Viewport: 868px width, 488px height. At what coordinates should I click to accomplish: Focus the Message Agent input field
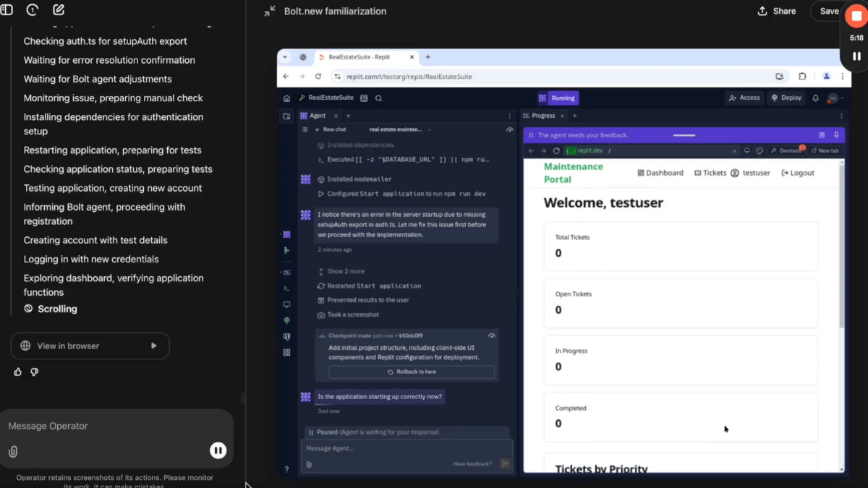pyautogui.click(x=407, y=448)
